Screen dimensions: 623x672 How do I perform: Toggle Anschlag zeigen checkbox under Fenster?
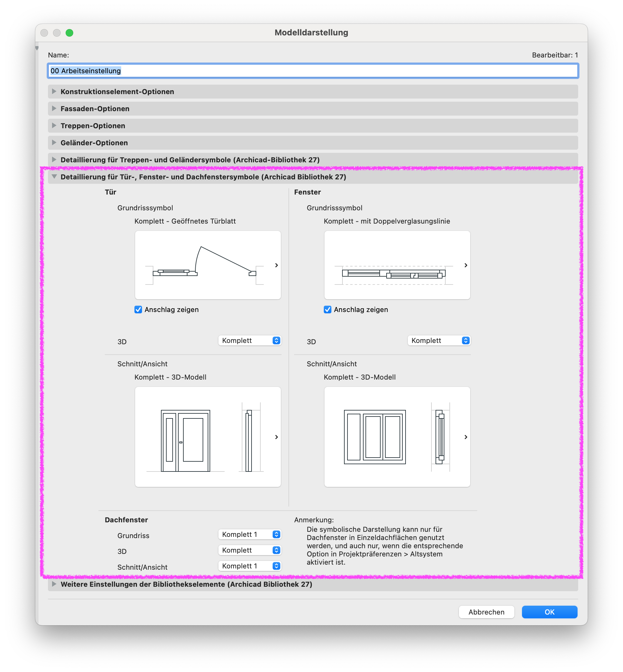point(327,310)
